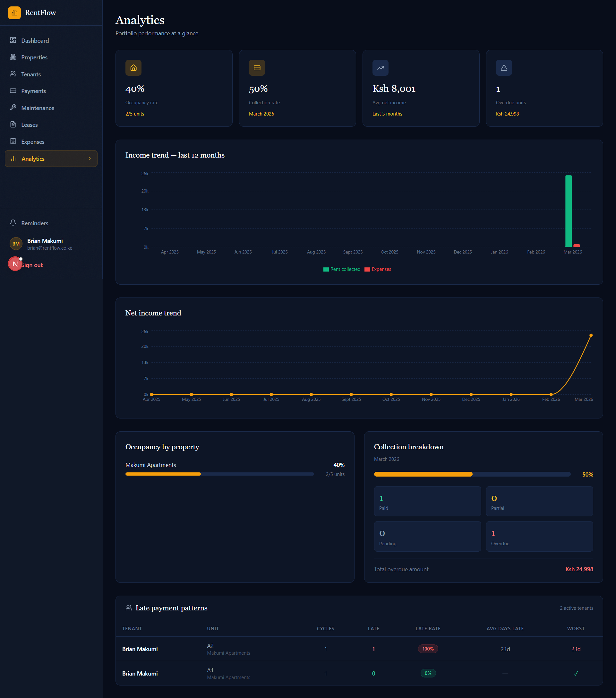Click the TENANT column header
616x698 pixels.
[132, 629]
